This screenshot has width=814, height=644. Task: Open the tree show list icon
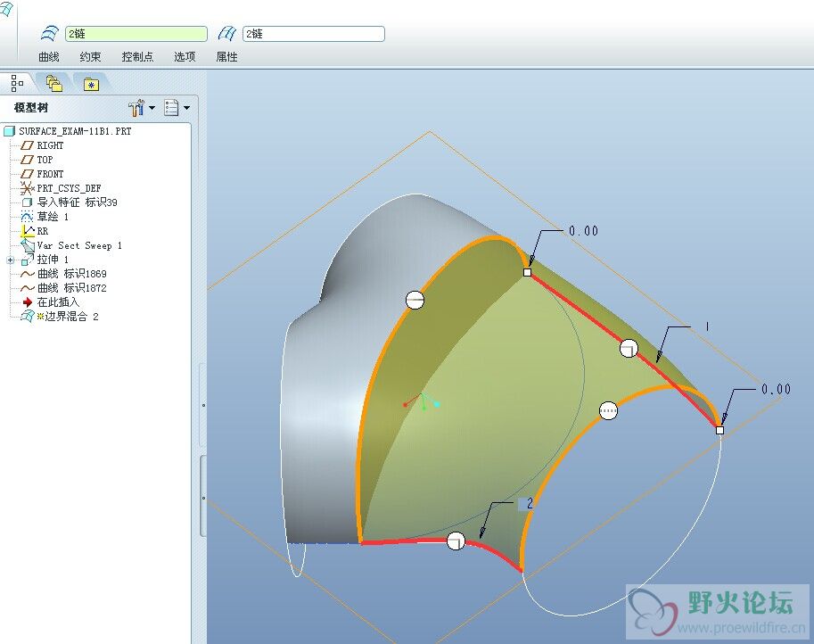tap(171, 108)
